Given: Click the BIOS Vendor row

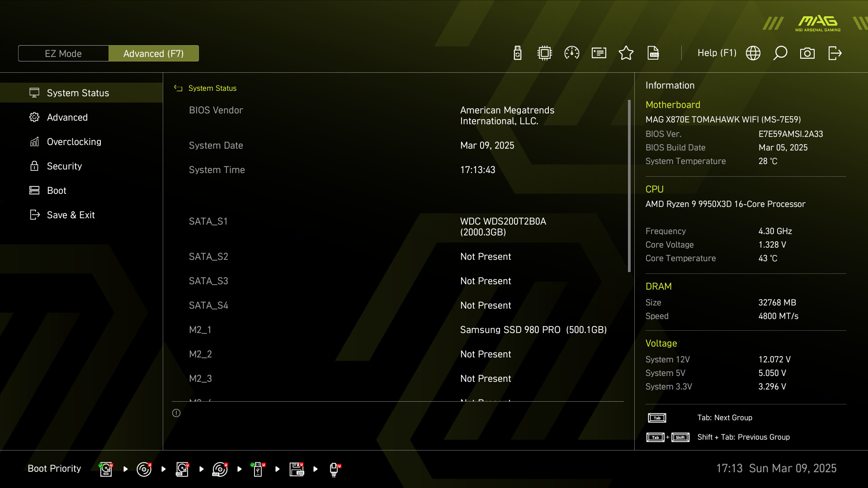Looking at the screenshot, I should pos(398,116).
